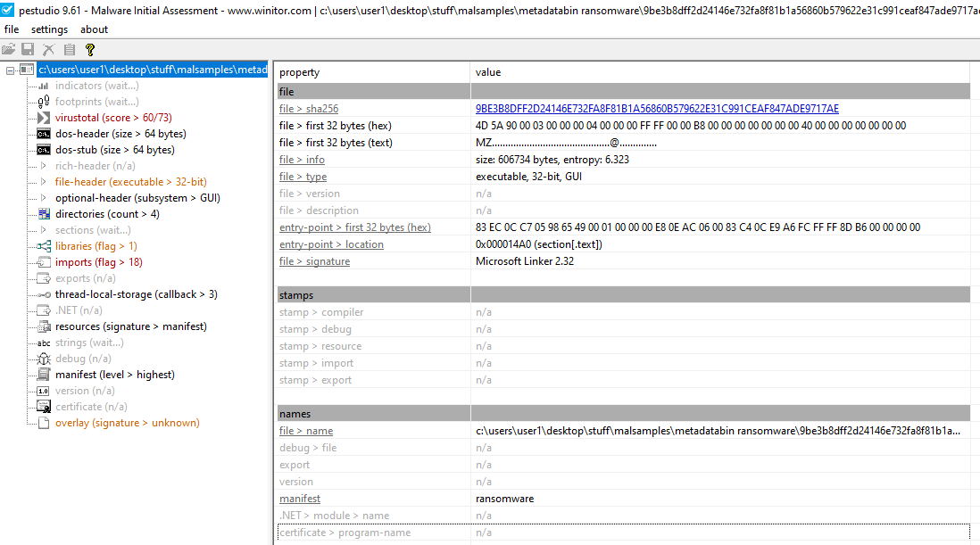Click the pestudio app icon in title bar
The height and width of the screenshot is (545, 980).
click(7, 10)
